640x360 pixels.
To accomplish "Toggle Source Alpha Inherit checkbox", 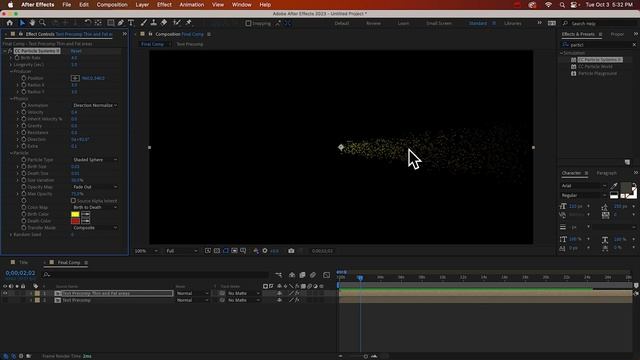I will tap(73, 200).
